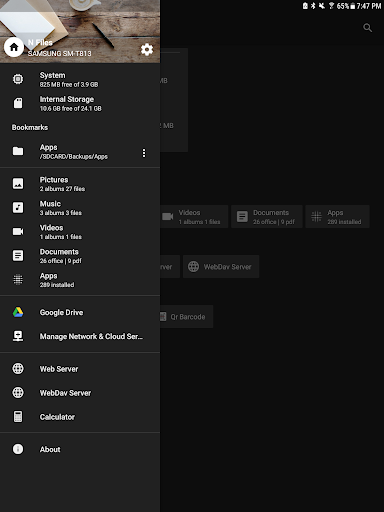384x512 pixels.
Task: Select Videos in the navigation drawer
Action: (80, 232)
